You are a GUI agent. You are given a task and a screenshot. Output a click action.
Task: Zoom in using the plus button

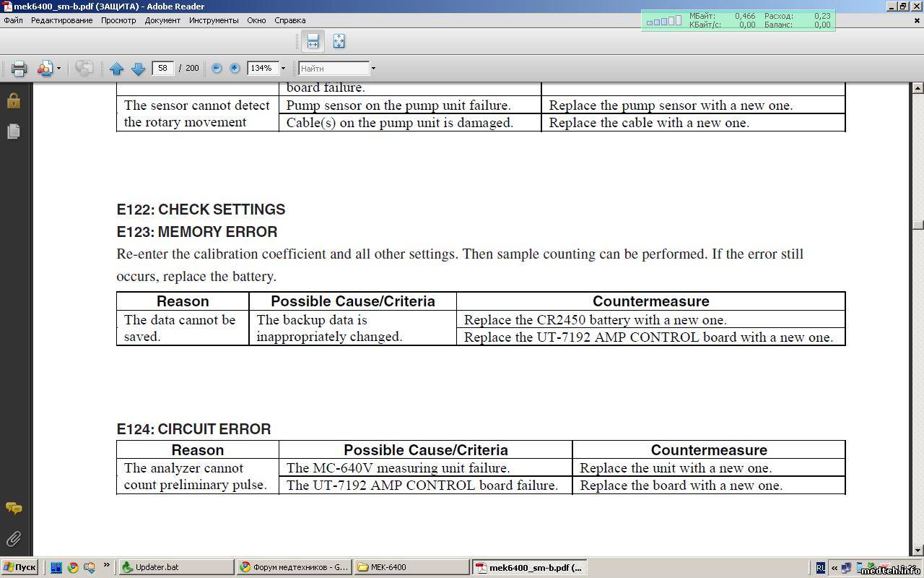(x=235, y=68)
